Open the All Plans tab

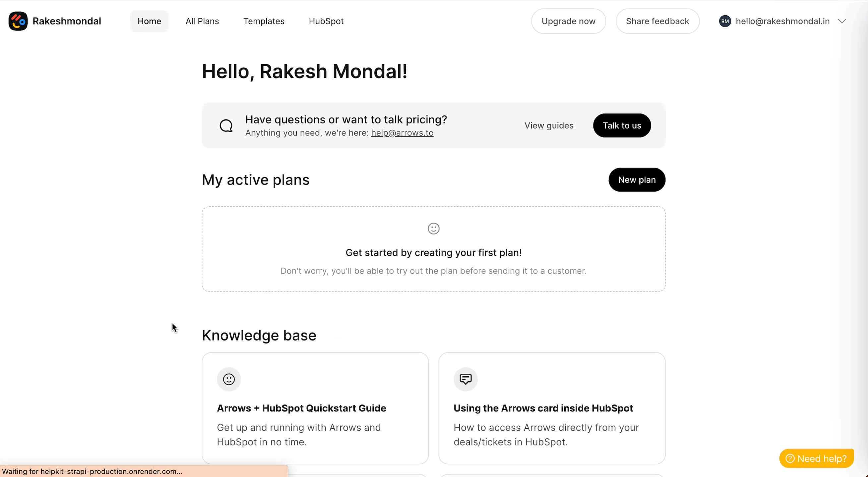click(x=202, y=21)
